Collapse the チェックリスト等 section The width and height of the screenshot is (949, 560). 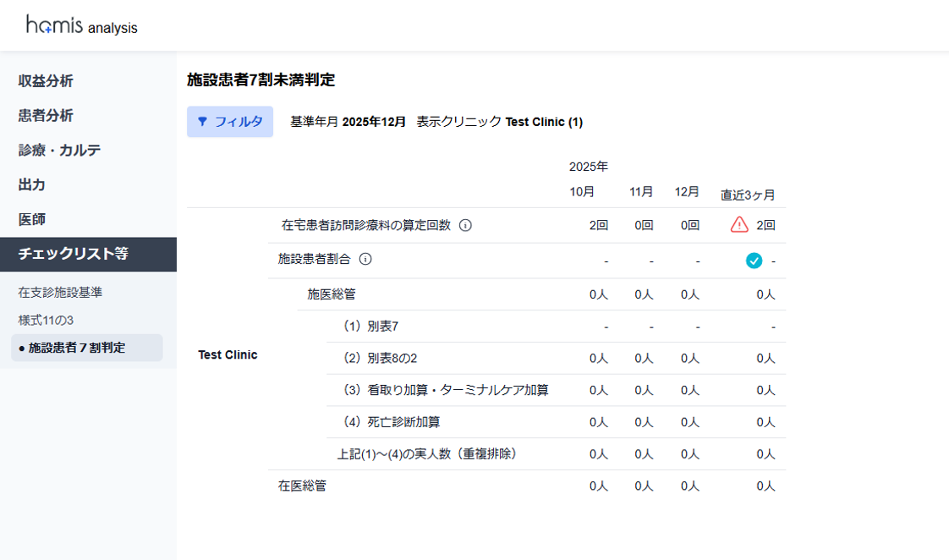(74, 255)
